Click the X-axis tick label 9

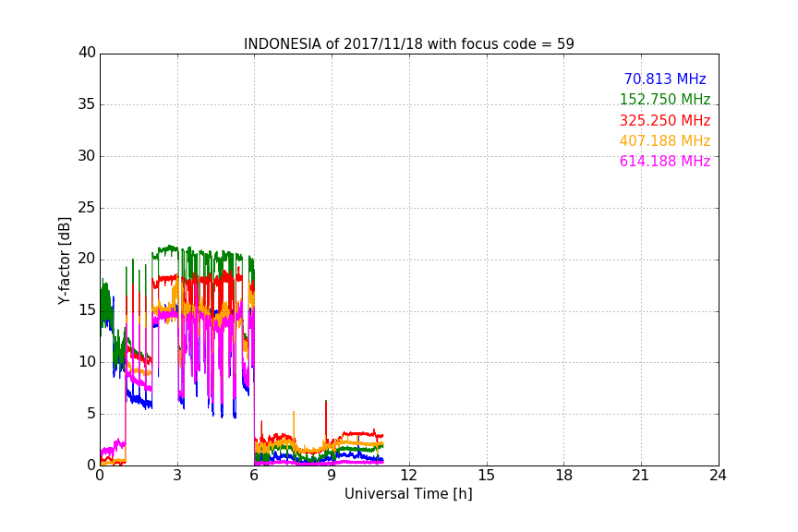coord(332,476)
